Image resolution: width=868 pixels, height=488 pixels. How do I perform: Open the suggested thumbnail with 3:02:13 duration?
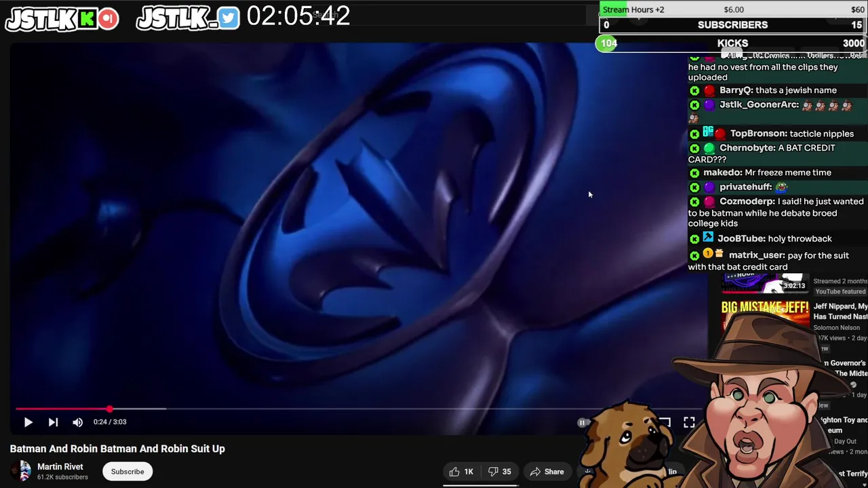click(764, 283)
